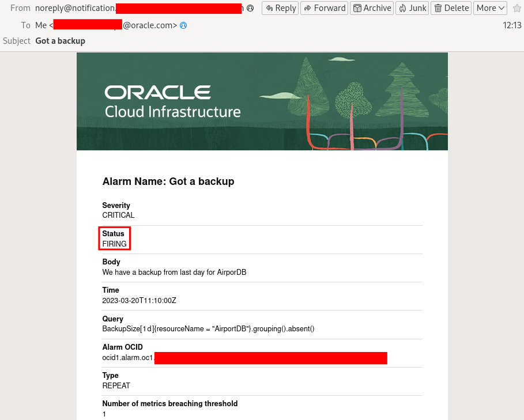The width and height of the screenshot is (524, 420).
Task: Select the subject text Got a backup
Action: pyautogui.click(x=60, y=41)
